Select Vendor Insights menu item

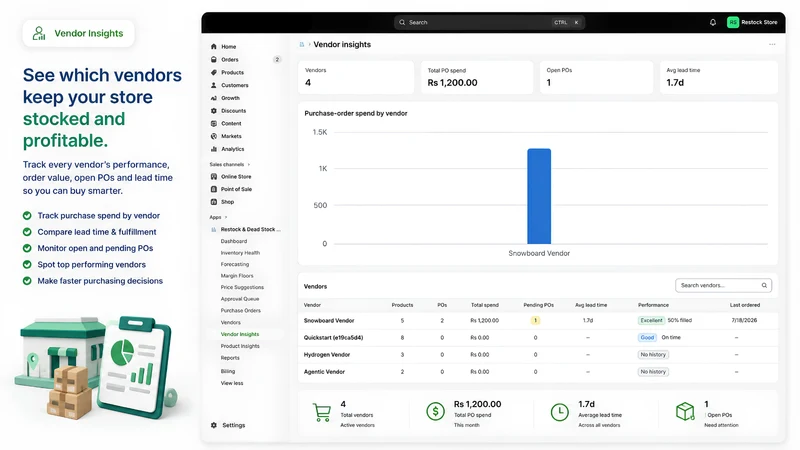click(x=240, y=334)
